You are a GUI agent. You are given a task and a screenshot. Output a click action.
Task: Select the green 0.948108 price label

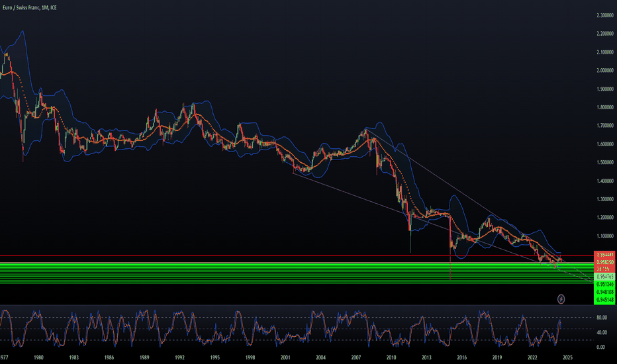point(604,292)
